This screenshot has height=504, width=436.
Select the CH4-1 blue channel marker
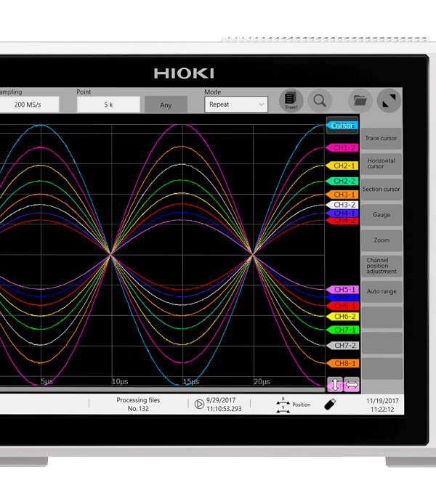point(342,213)
